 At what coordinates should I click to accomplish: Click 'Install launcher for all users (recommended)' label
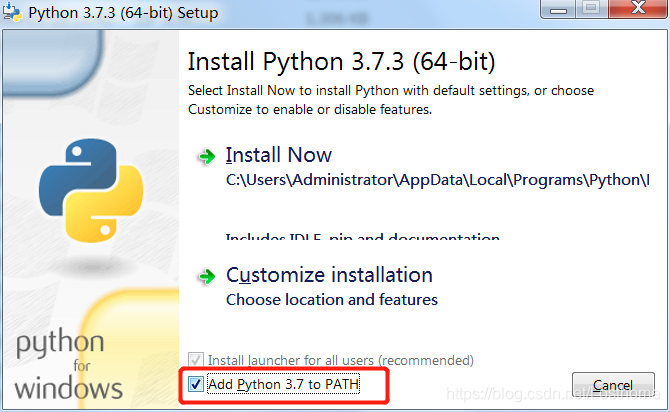pos(341,360)
